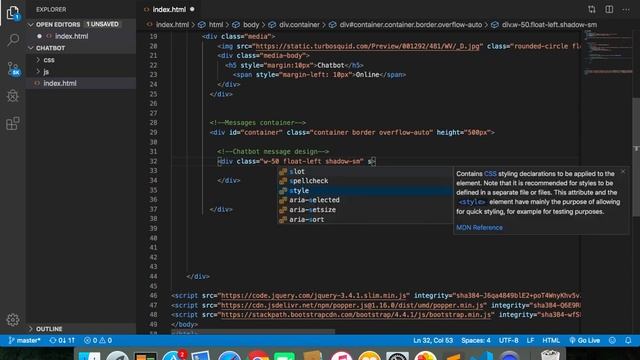Synchronize changes in status bar
Screen dimensions: 640x360
[x=62, y=340]
